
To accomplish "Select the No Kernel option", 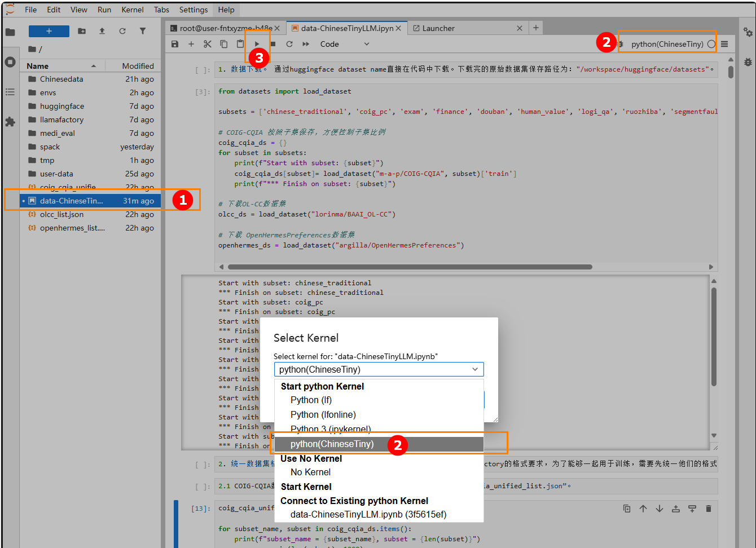I will click(310, 472).
